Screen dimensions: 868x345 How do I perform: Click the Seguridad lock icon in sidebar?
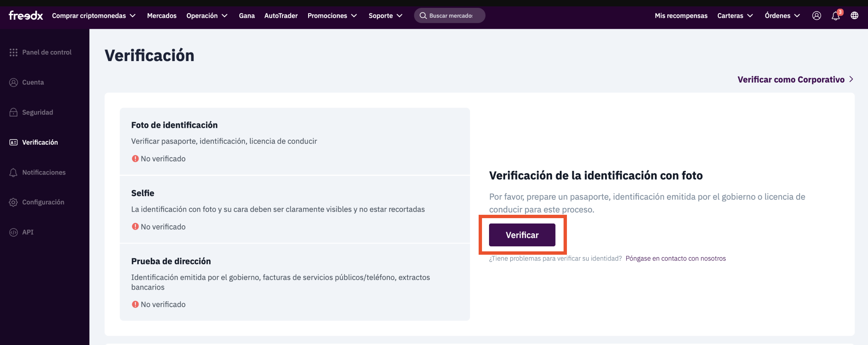(13, 112)
